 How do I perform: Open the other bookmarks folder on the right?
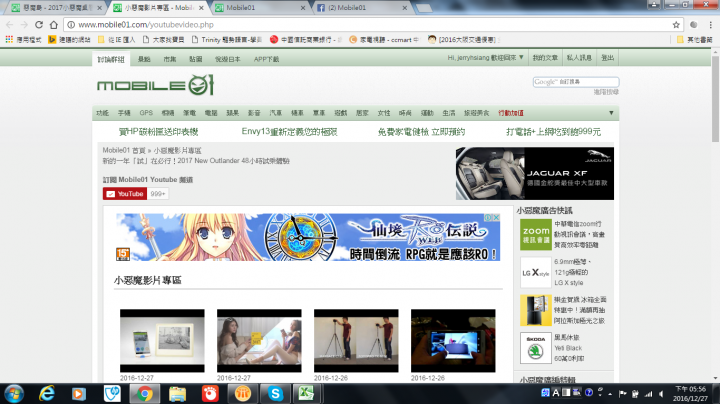click(694, 40)
